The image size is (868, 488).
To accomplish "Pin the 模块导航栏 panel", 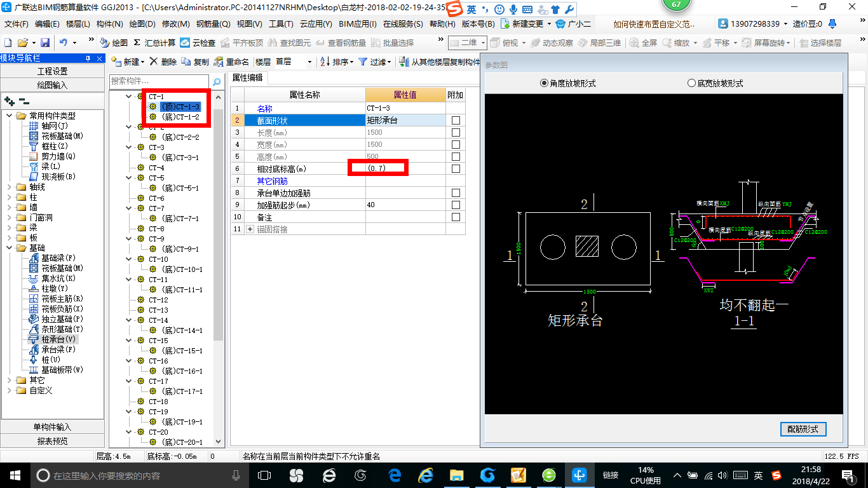I will [88, 58].
